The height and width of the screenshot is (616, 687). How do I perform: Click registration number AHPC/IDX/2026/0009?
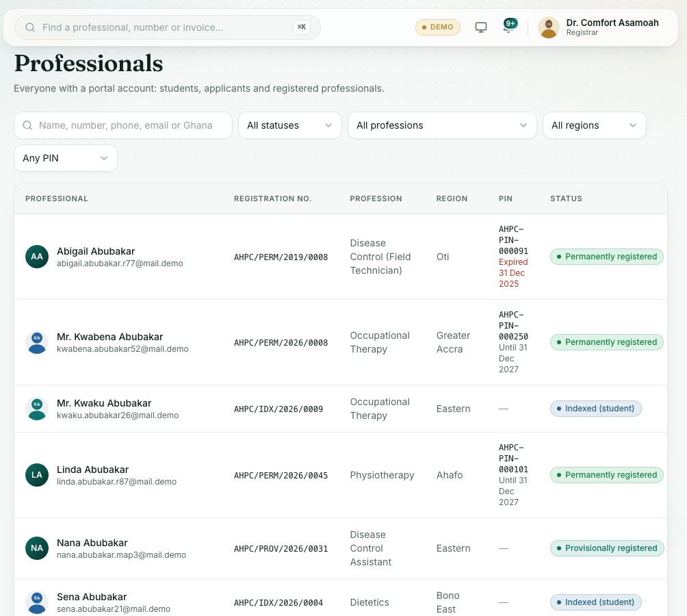tap(278, 409)
